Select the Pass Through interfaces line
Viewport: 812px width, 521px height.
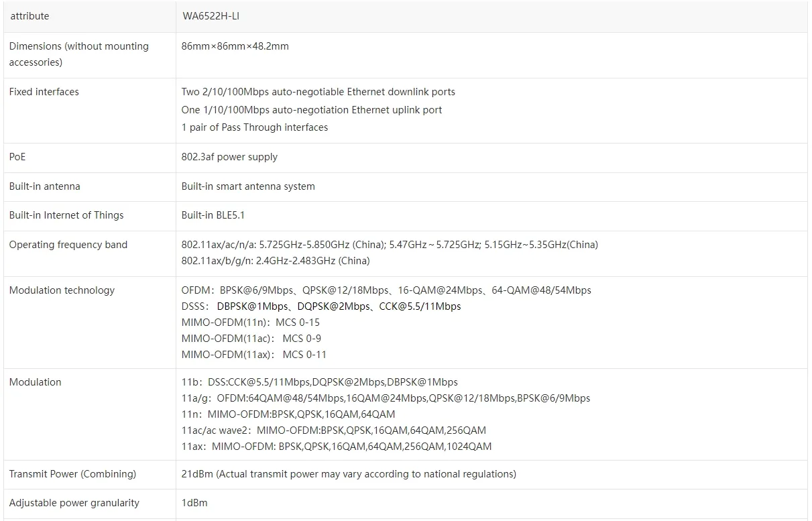point(255,127)
